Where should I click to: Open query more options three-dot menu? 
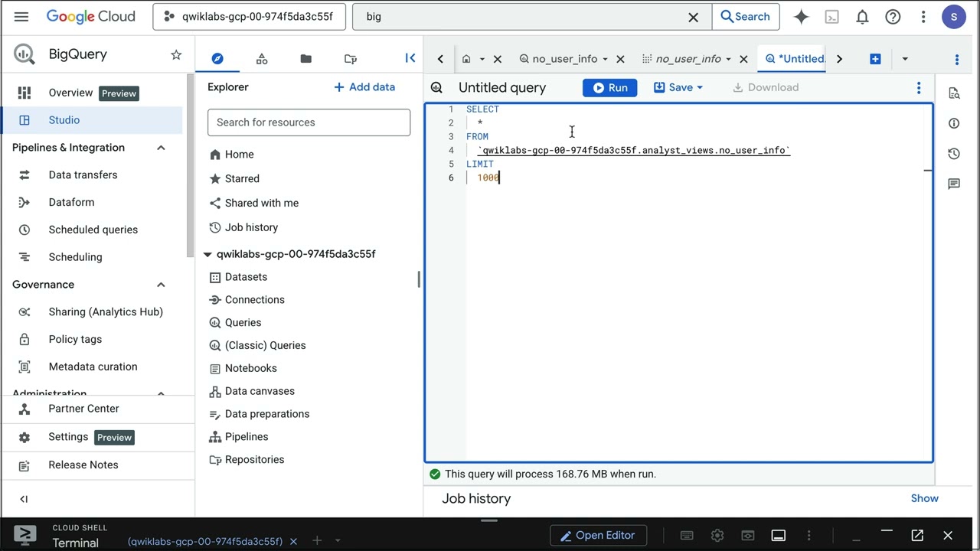click(919, 87)
